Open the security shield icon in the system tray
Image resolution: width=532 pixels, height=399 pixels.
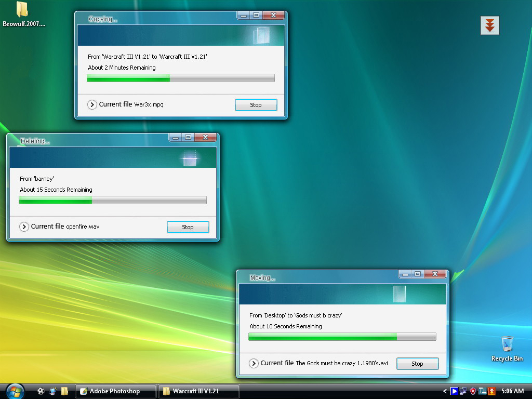(x=472, y=391)
